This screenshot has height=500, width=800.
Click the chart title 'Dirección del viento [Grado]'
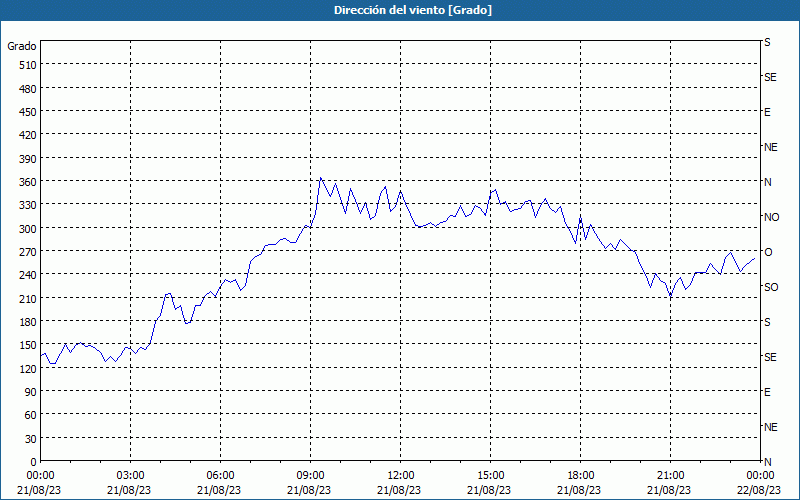tap(413, 10)
